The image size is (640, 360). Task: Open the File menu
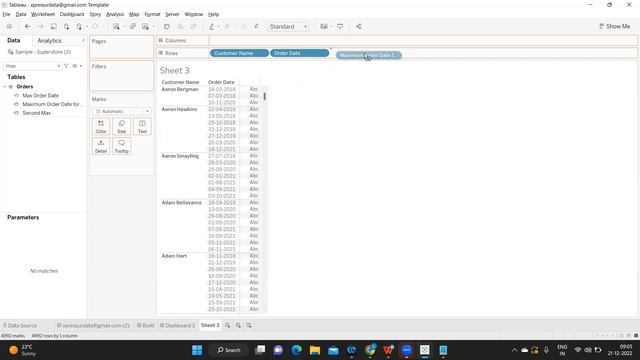point(7,14)
